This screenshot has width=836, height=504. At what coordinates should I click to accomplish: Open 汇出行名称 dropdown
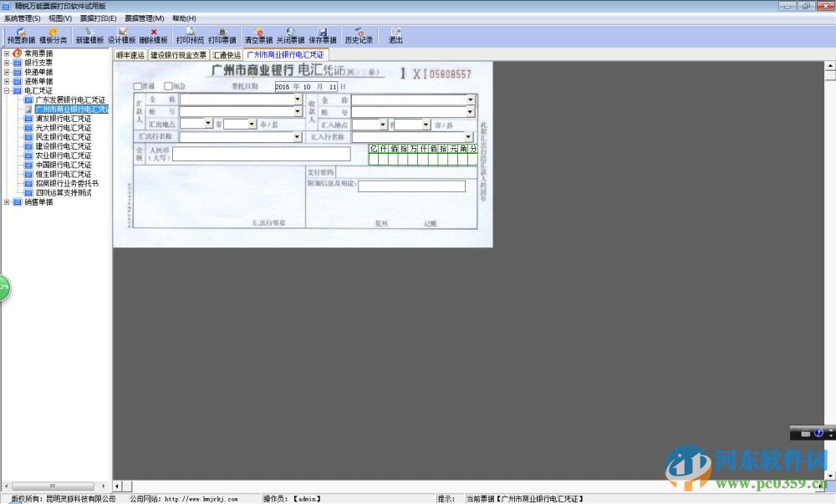point(298,137)
